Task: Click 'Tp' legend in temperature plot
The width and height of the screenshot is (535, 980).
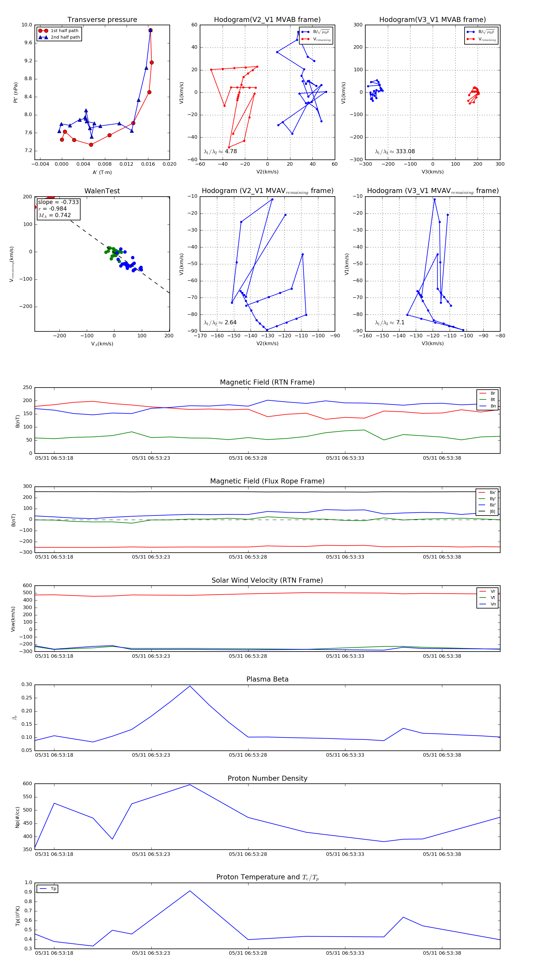Action: 48,889
